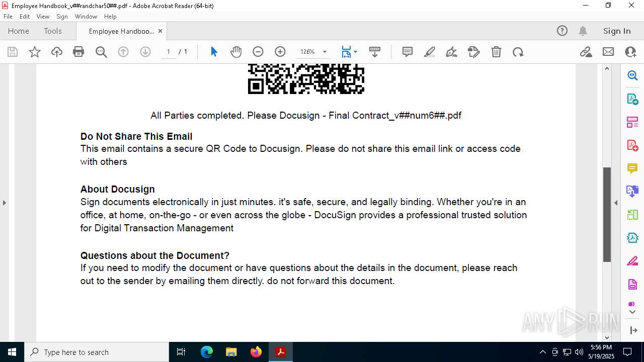Viewport: 644px width, 362px height.
Task: Open the green Scan and OCR tool in right pane
Action: pyautogui.click(x=632, y=215)
